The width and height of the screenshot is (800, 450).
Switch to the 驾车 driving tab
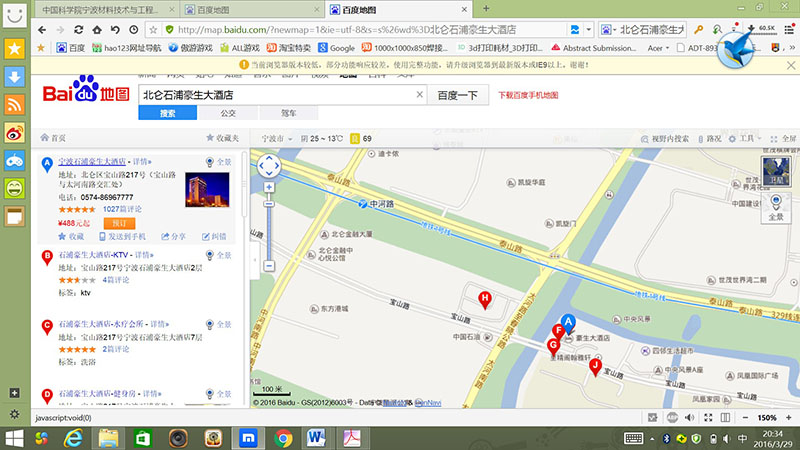288,114
